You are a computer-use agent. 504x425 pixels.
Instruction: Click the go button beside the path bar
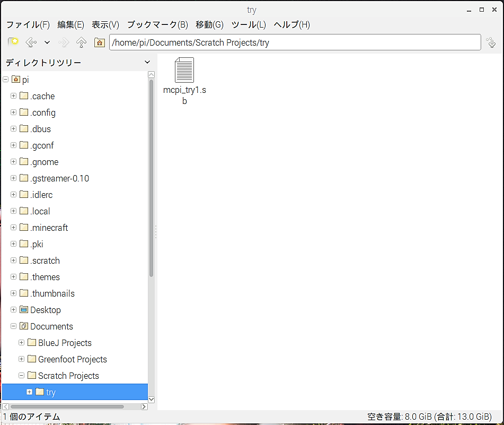tap(491, 42)
